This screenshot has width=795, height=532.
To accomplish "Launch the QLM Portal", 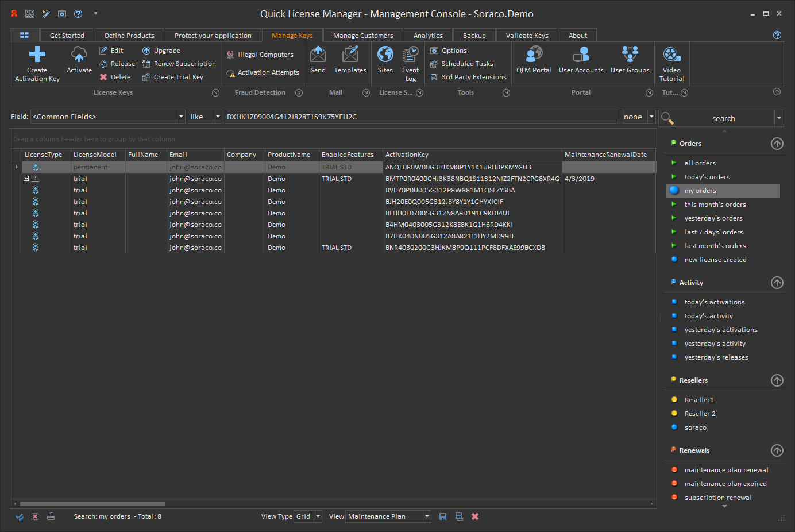I will coord(534,55).
